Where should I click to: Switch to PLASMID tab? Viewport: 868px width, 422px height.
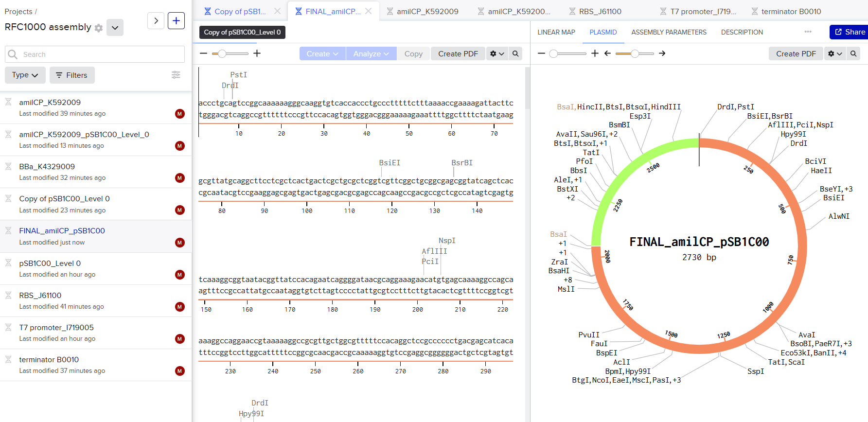pos(603,32)
